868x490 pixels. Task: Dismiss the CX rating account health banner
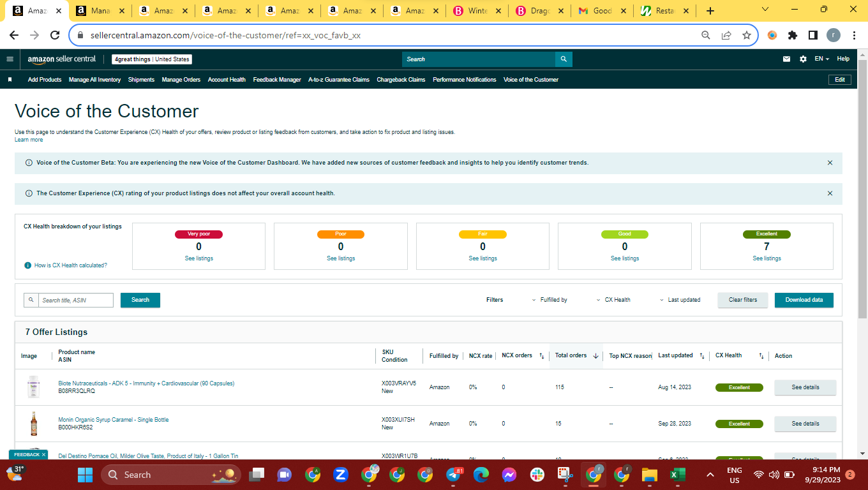830,193
